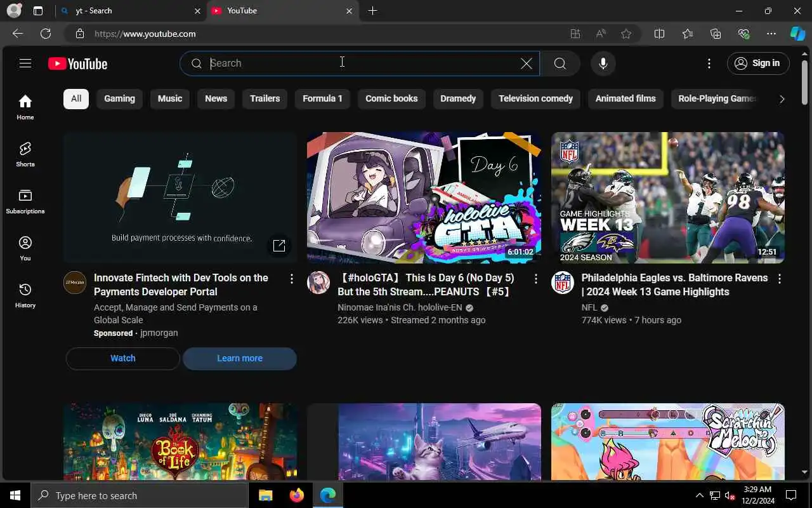Open options for Eagles vs. Ravens video

pos(780,279)
